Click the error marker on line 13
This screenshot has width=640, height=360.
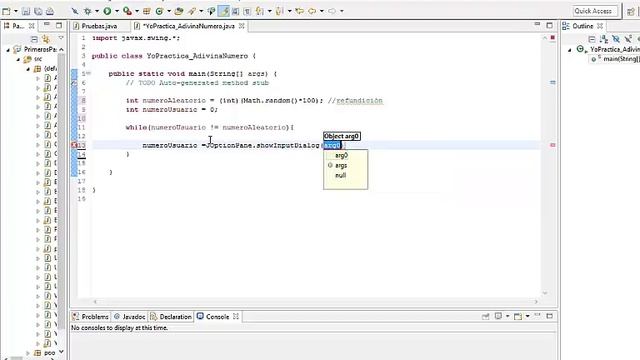point(74,145)
